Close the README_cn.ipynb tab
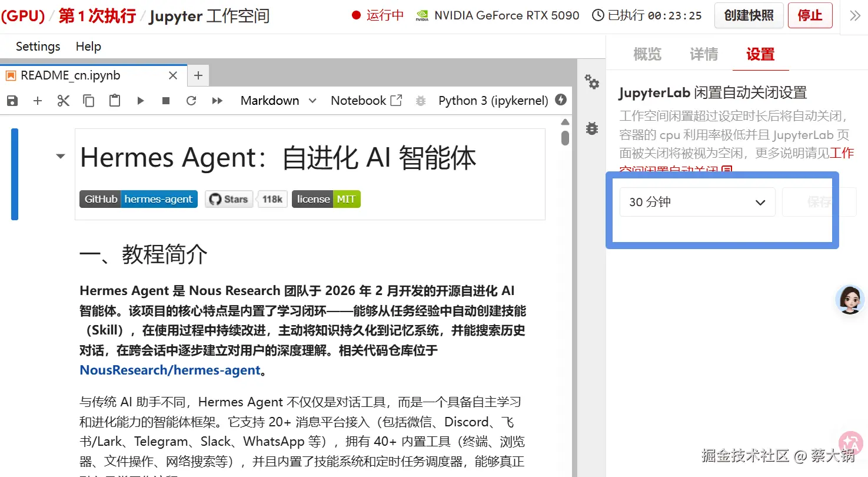Viewport: 868px width, 477px height. (x=173, y=75)
